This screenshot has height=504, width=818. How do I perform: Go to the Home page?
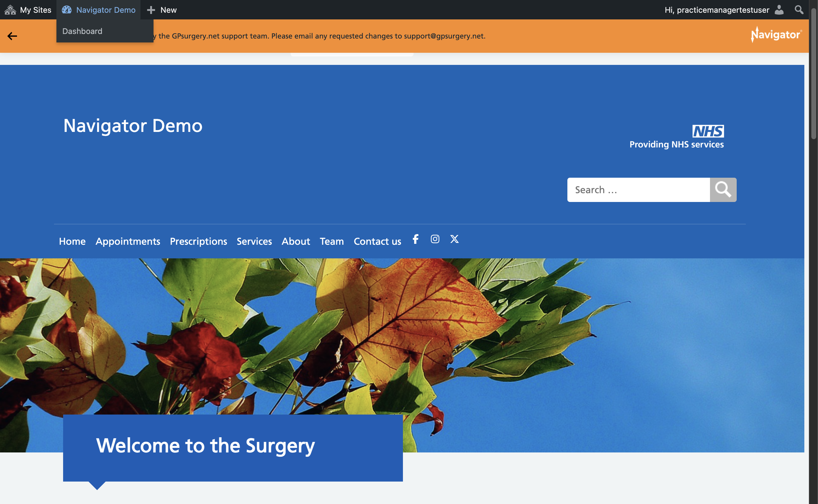72,241
